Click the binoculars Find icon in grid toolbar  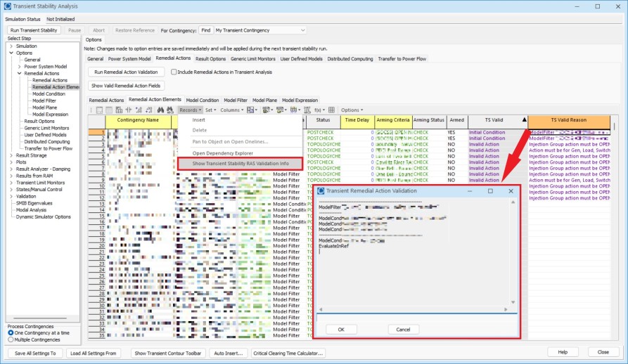[x=160, y=110]
